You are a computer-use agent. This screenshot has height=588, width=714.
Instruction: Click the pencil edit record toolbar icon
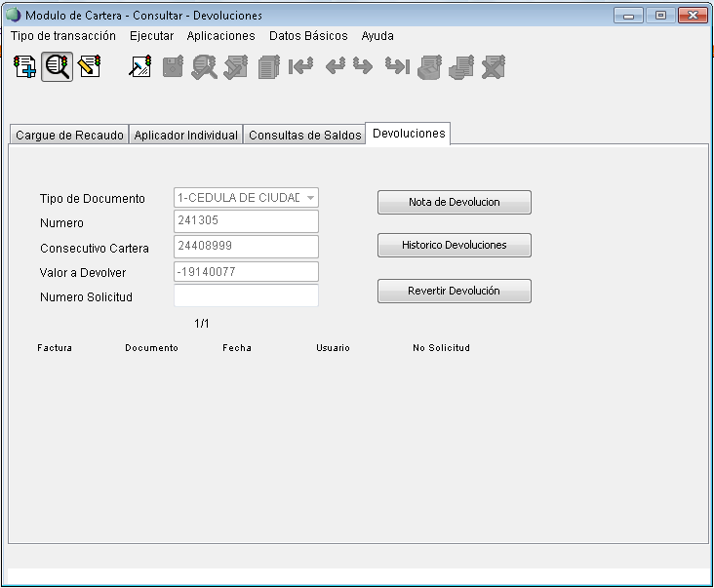pyautogui.click(x=89, y=66)
